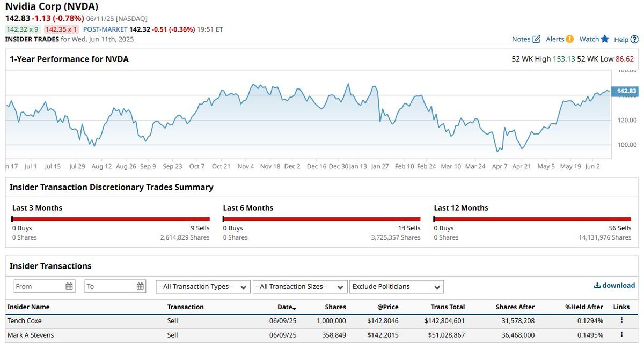Click the 52 WK Low value 86.62
644x343 pixels.
pos(625,59)
